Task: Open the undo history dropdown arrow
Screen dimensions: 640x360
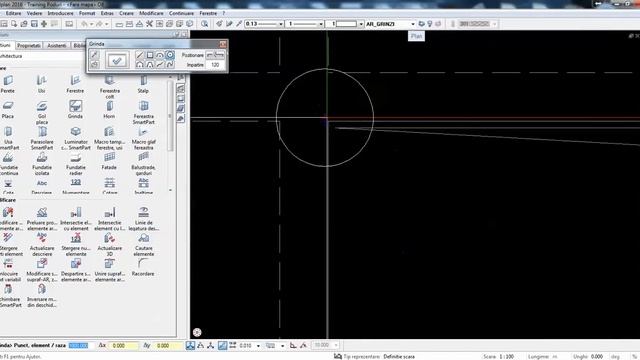Action: click(x=91, y=24)
